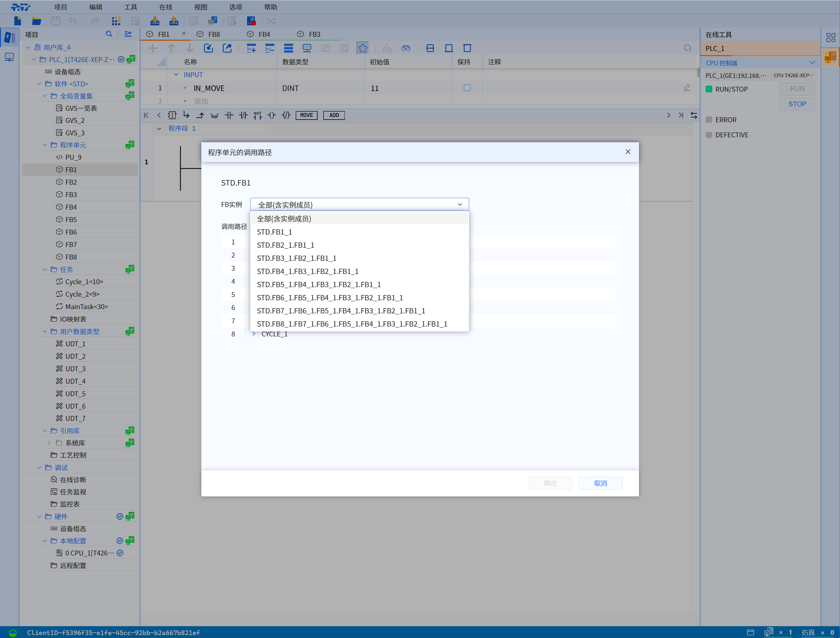840x638 pixels.
Task: Select FB5 in the project tree
Action: point(71,219)
